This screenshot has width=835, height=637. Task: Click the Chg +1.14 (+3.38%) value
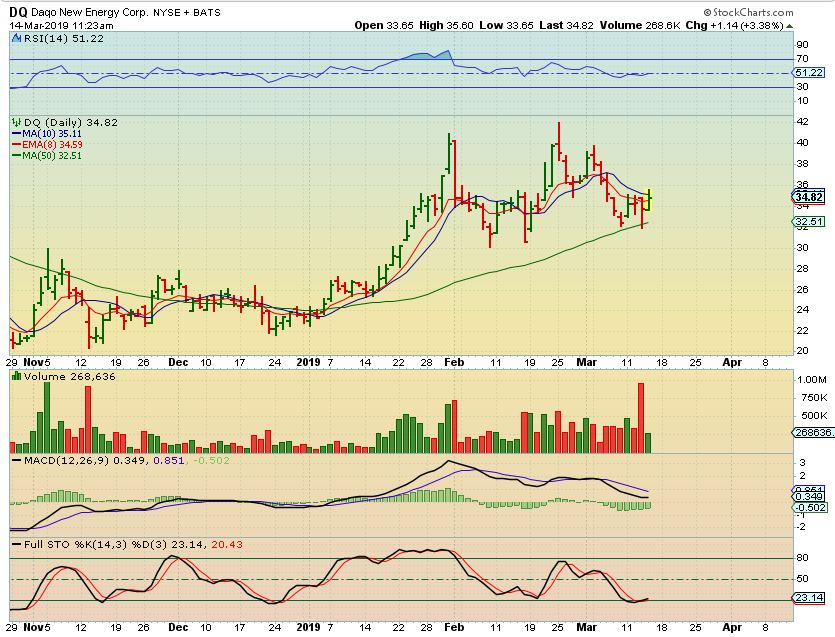point(734,26)
